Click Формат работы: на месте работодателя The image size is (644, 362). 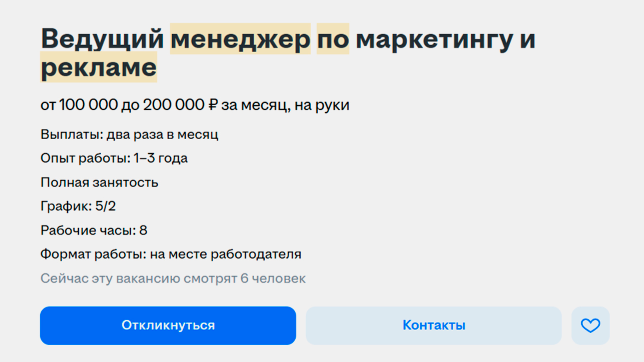[x=171, y=254]
